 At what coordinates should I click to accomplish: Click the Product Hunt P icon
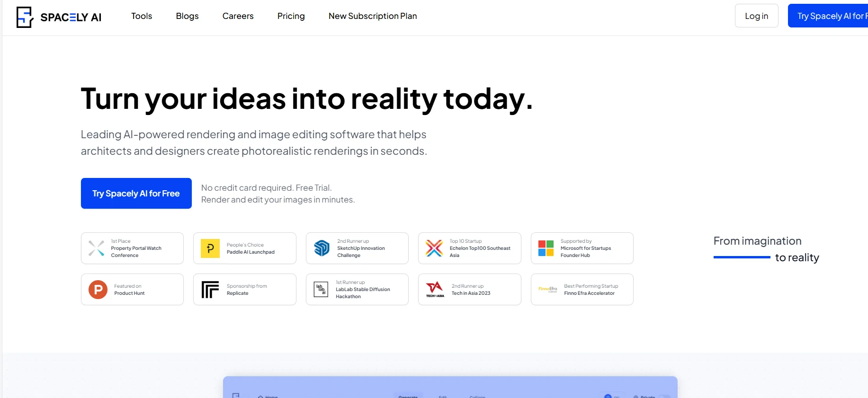tap(98, 290)
